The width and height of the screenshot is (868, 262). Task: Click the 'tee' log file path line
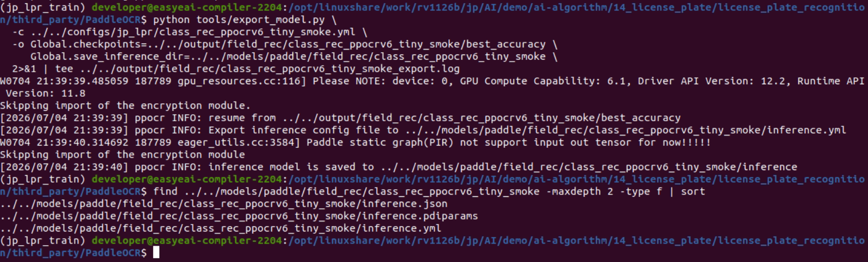pyautogui.click(x=236, y=68)
